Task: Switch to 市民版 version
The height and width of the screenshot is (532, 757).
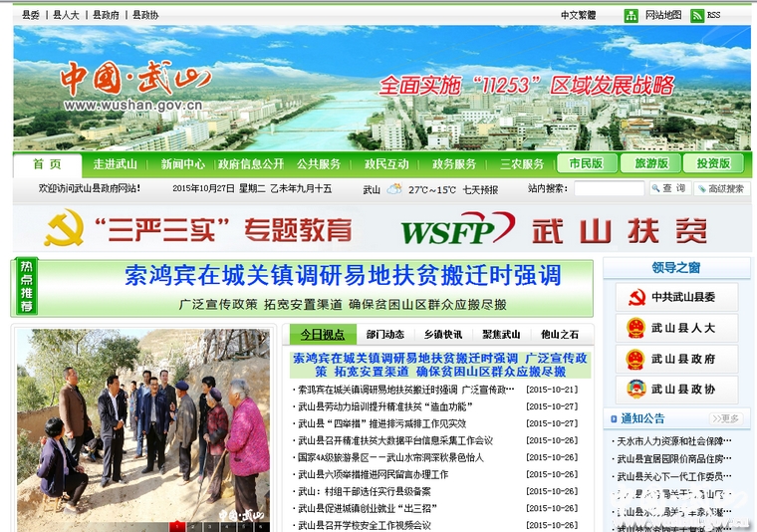Action: [587, 163]
